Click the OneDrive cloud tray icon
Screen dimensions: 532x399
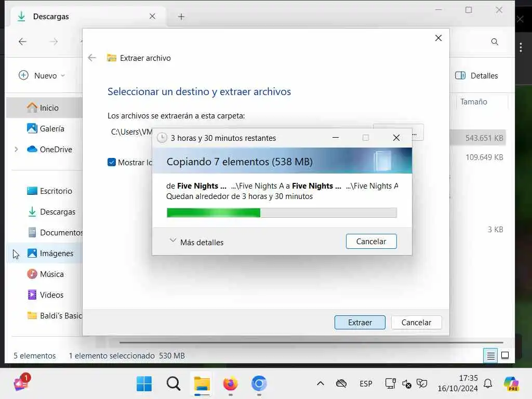coord(341,384)
